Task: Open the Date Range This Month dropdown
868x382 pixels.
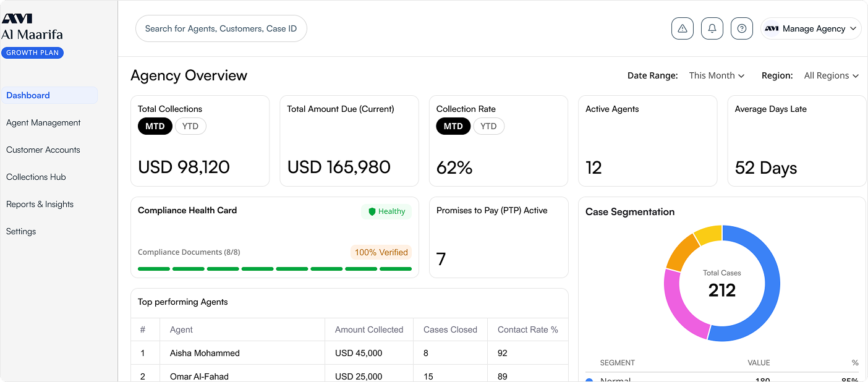Action: (x=717, y=75)
